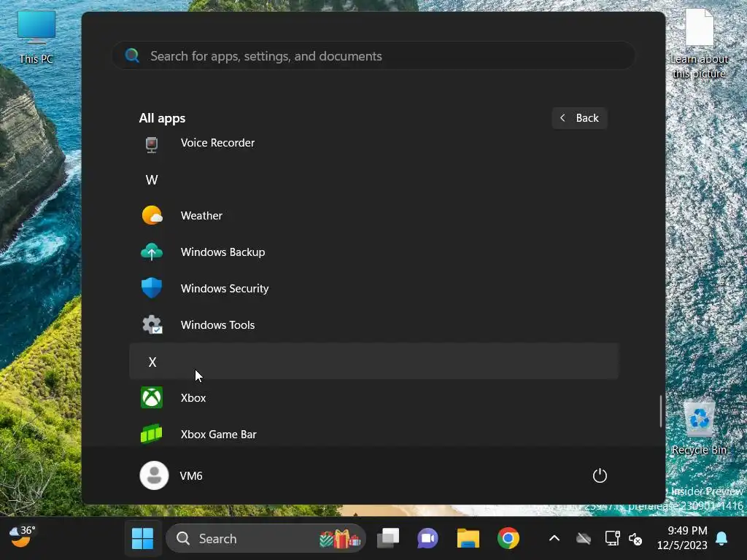Open Windows Tools gear icon
747x560 pixels.
pyautogui.click(x=152, y=324)
